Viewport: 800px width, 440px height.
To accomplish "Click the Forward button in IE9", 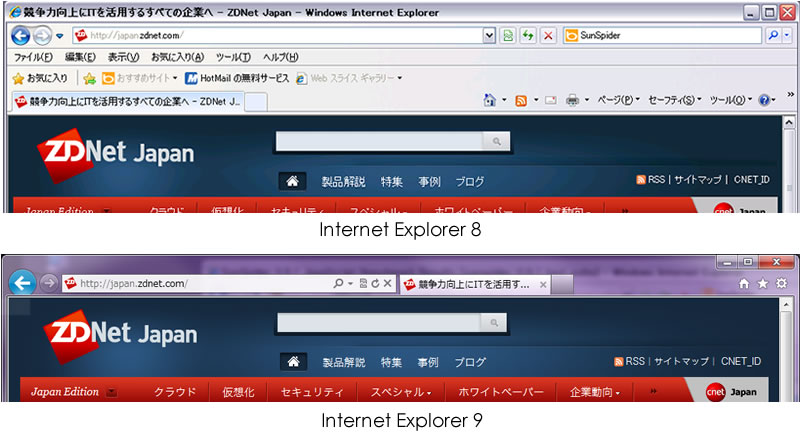I will click(49, 282).
